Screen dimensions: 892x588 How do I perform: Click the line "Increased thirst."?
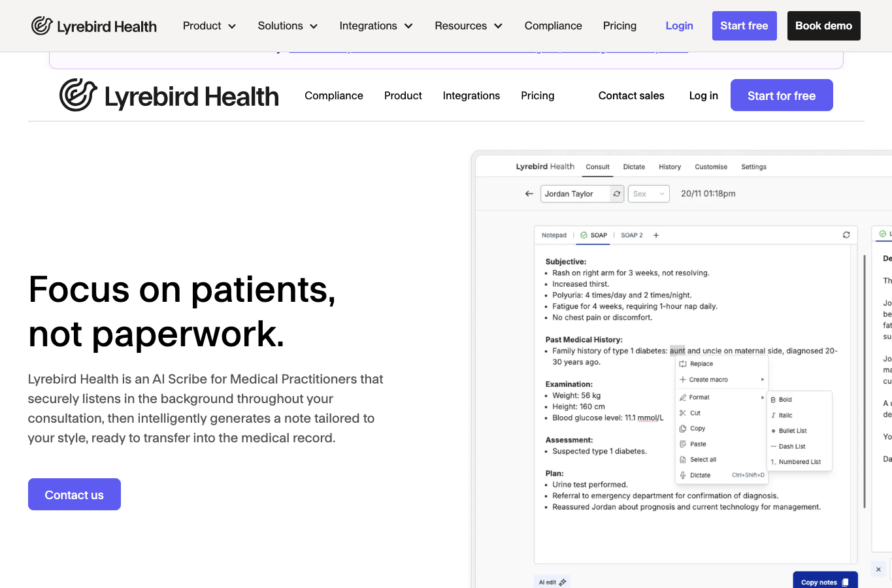pos(581,284)
